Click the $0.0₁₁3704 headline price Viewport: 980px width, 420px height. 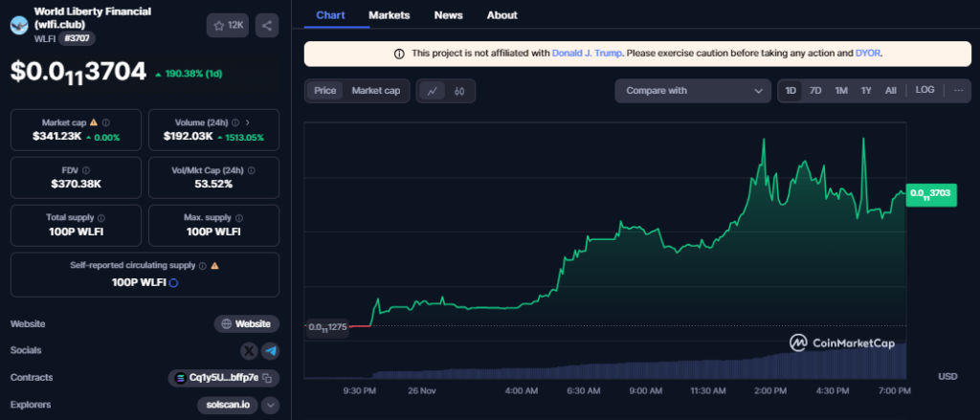click(78, 72)
